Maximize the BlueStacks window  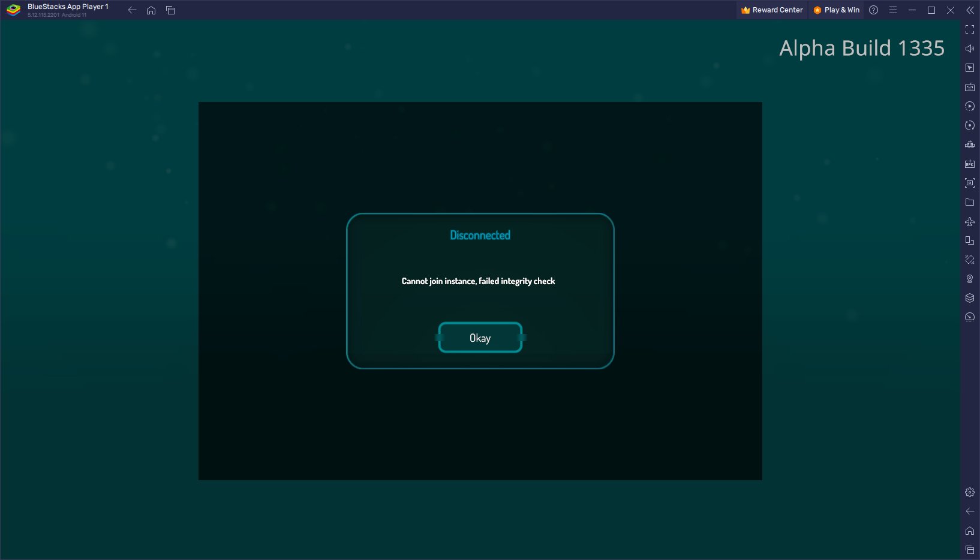(931, 10)
